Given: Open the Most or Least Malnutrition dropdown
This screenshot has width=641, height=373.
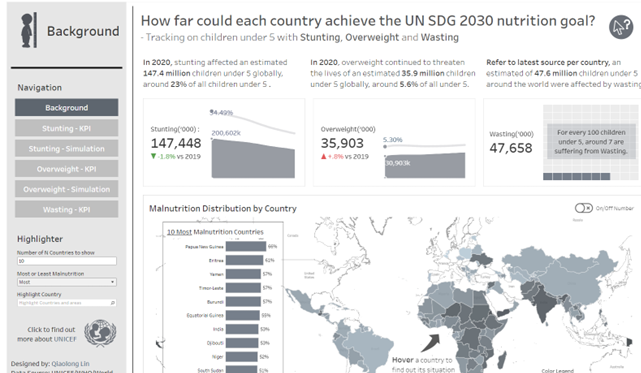Looking at the screenshot, I should click(x=67, y=282).
